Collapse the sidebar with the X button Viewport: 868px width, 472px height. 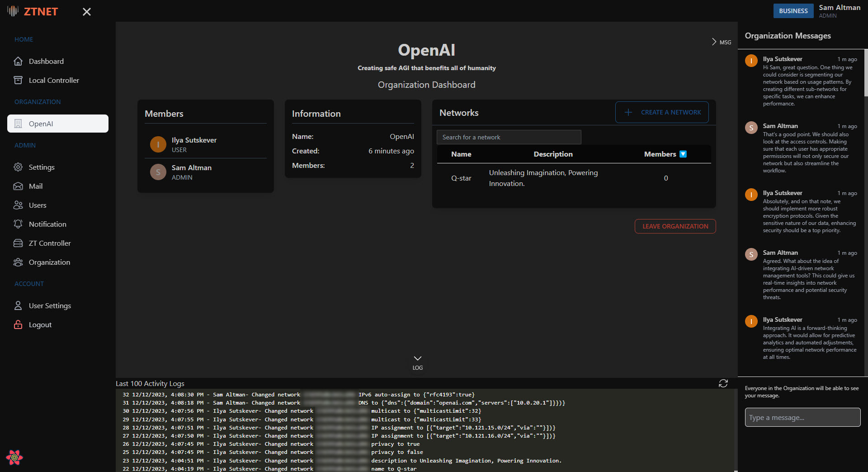[86, 11]
